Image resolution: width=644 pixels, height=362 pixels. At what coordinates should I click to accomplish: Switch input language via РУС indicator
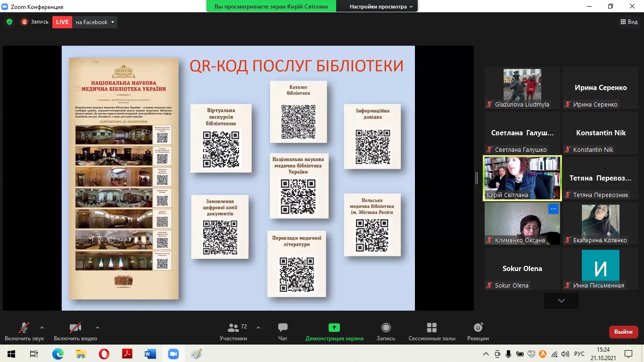[579, 354]
